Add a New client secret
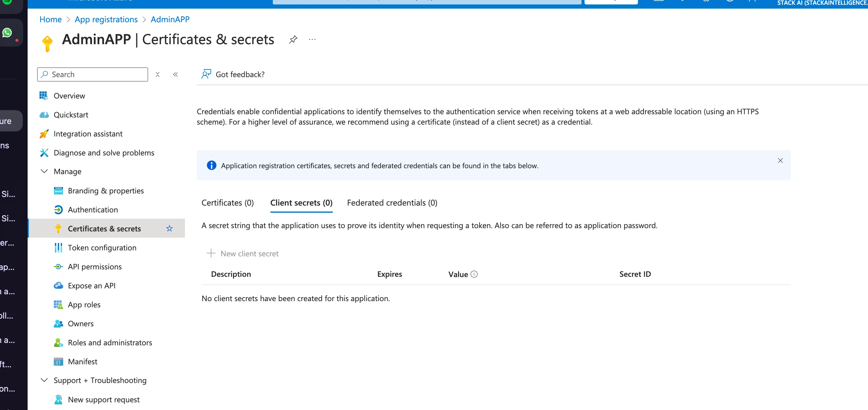The height and width of the screenshot is (410, 868). click(243, 253)
